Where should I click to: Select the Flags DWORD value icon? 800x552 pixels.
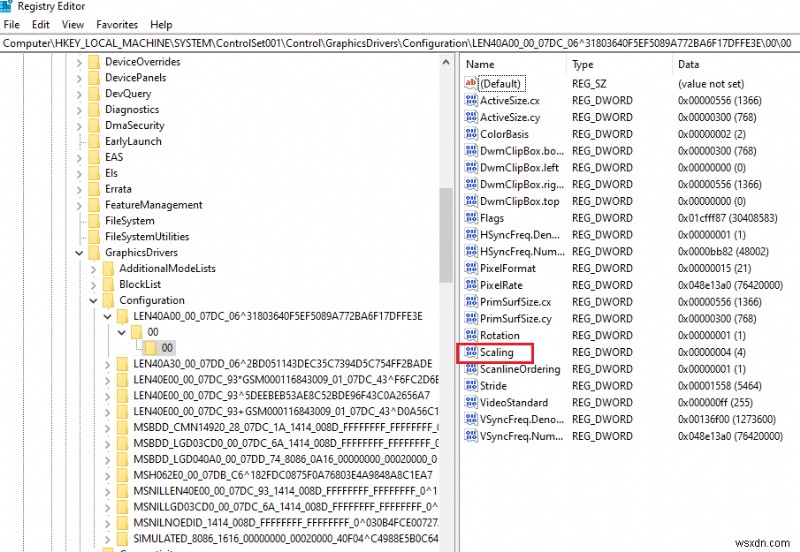471,218
